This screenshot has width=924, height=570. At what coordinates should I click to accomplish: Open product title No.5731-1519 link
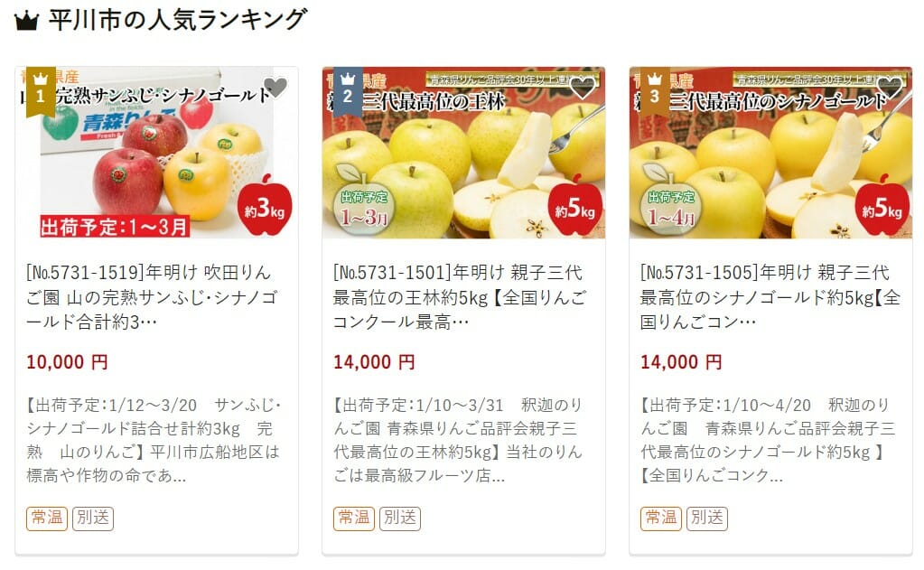click(x=152, y=297)
